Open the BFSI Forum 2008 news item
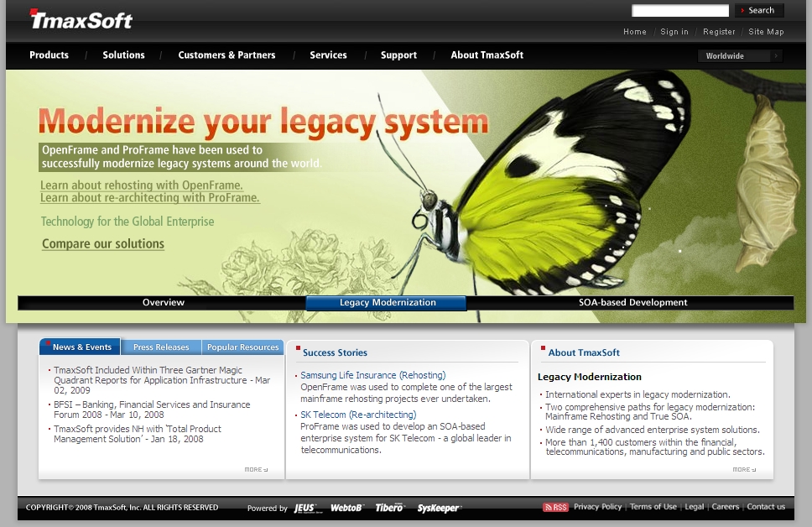The width and height of the screenshot is (812, 527). click(x=152, y=410)
